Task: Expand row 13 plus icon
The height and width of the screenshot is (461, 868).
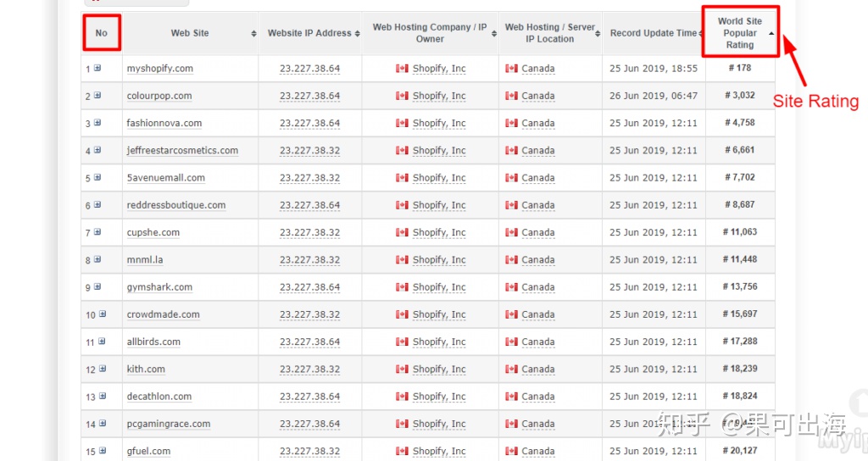Action: tap(103, 397)
